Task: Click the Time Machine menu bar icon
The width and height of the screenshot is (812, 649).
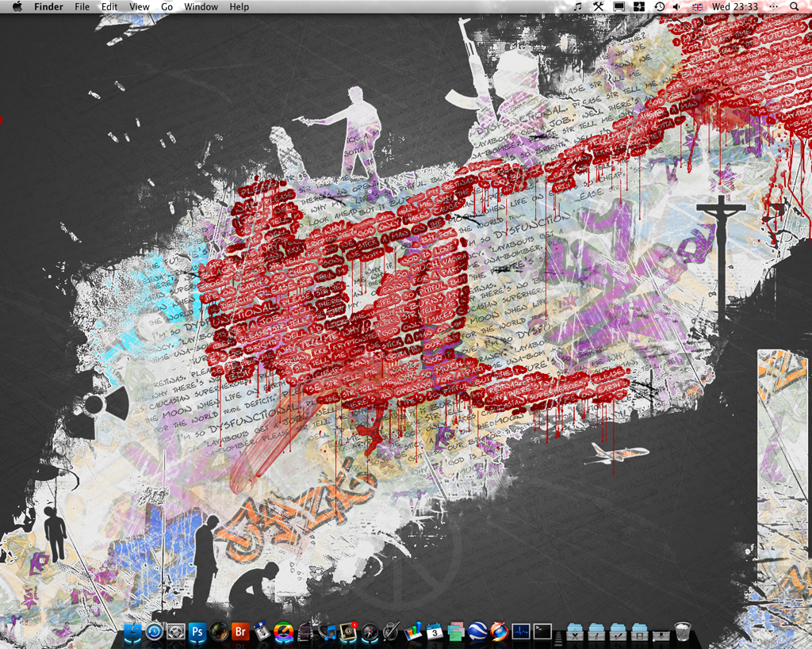Action: coord(659,6)
